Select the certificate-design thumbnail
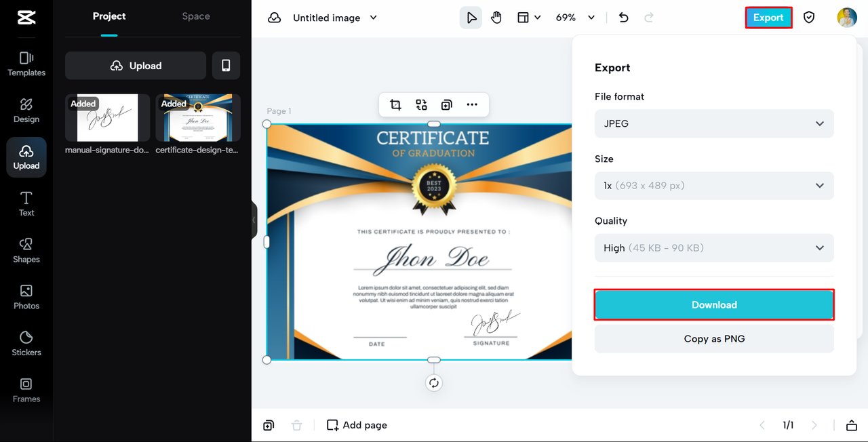868x442 pixels. click(x=198, y=118)
